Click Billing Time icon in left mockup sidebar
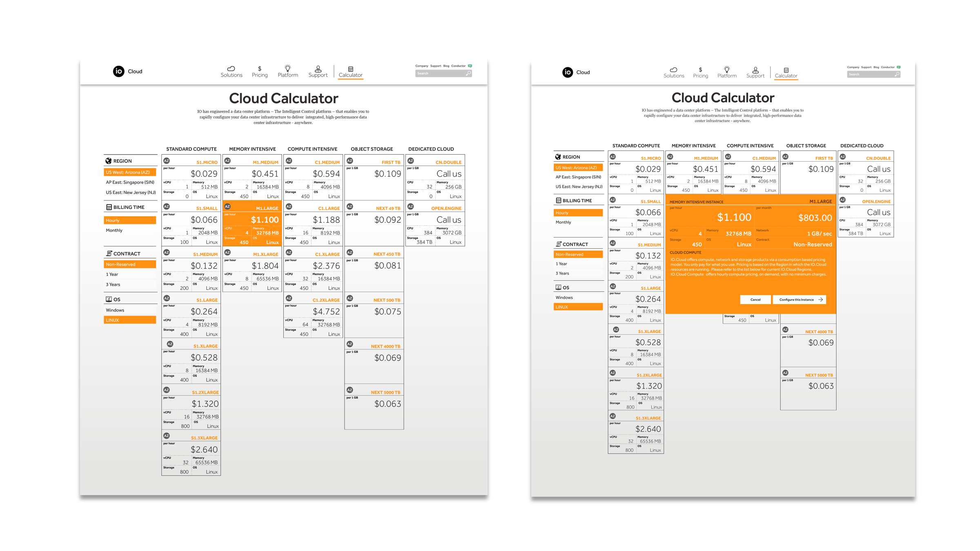Image resolution: width=980 pixels, height=551 pixels. click(109, 207)
